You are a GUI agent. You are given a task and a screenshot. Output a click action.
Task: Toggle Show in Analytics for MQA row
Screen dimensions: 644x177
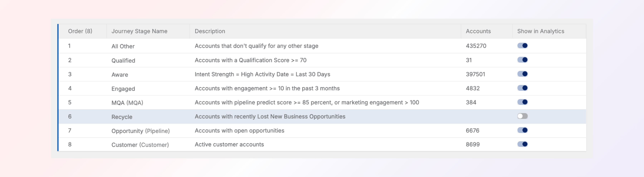522,102
